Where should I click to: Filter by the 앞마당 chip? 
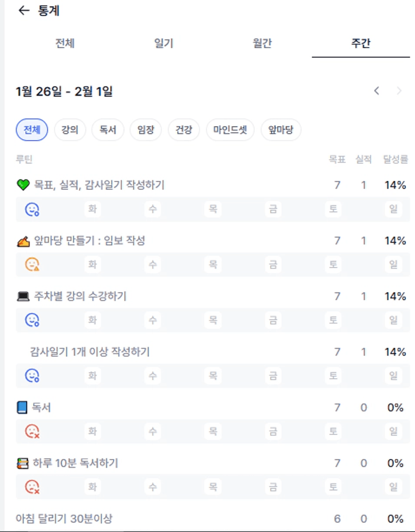(281, 130)
